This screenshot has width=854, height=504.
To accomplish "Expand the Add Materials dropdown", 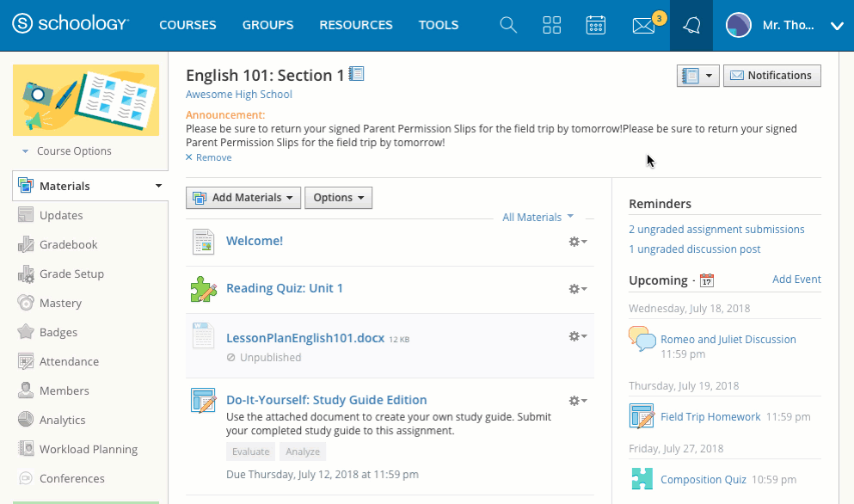I will pyautogui.click(x=243, y=198).
